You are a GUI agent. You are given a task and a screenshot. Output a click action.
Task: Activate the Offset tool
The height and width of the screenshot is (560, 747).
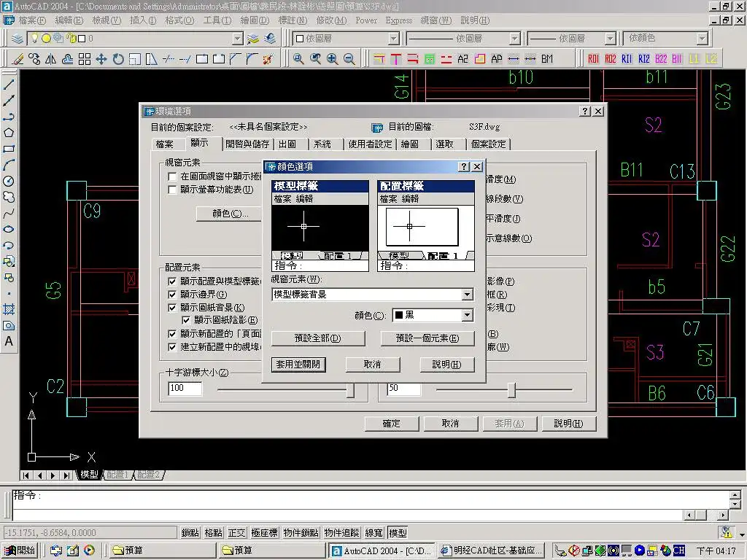click(x=68, y=59)
